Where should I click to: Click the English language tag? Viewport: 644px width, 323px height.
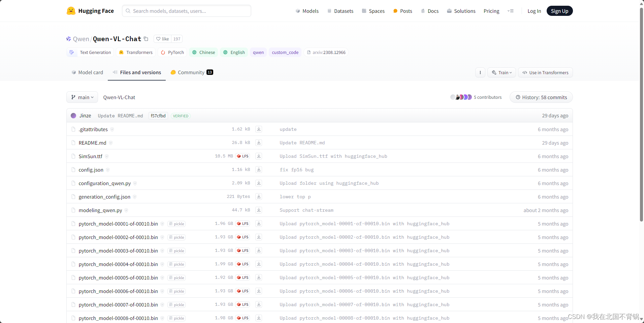[234, 52]
